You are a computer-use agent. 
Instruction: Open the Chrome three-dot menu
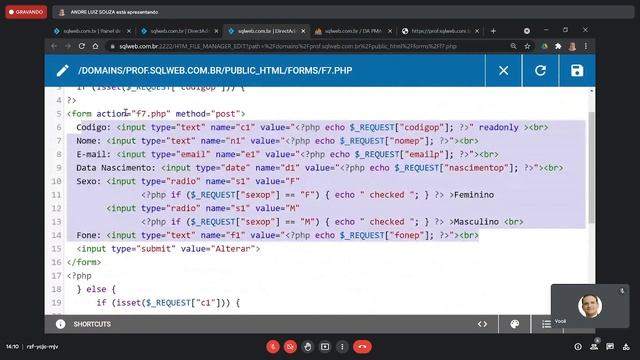tap(586, 47)
